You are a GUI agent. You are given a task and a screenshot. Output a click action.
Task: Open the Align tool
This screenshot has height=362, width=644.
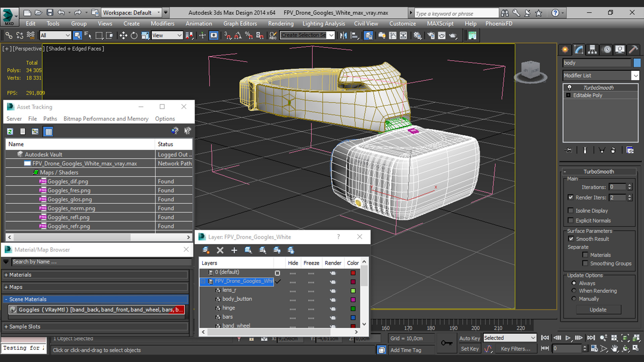(x=354, y=36)
